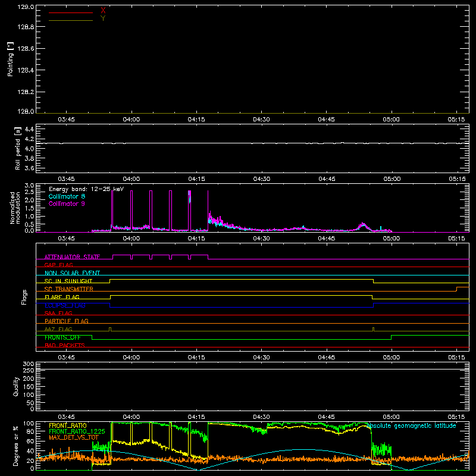
Task: Click the 129.0 value on the Pointing axis
Action: [26, 7]
